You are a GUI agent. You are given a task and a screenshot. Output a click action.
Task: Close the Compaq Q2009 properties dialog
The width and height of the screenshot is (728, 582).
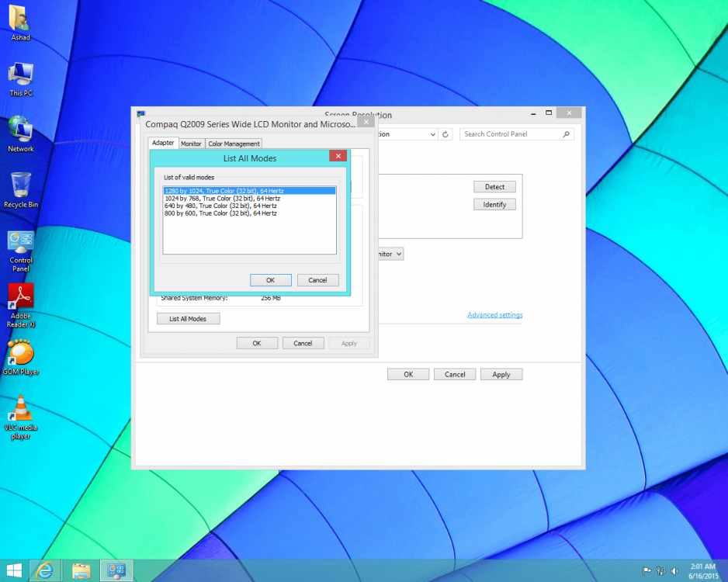(366, 122)
